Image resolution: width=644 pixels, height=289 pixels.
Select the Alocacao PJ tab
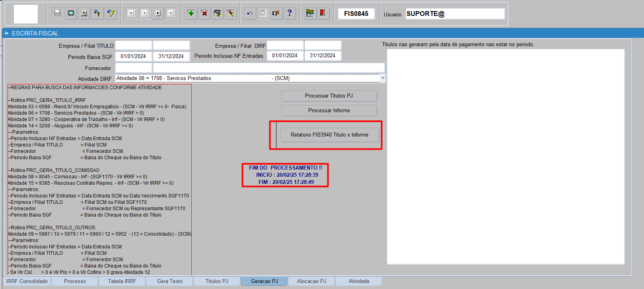[311, 281]
